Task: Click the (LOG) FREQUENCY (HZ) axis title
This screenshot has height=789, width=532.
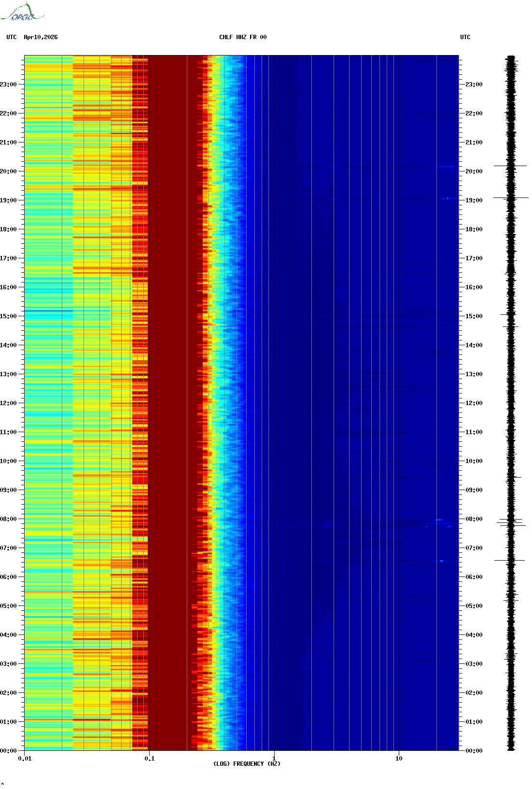Action: [x=247, y=764]
